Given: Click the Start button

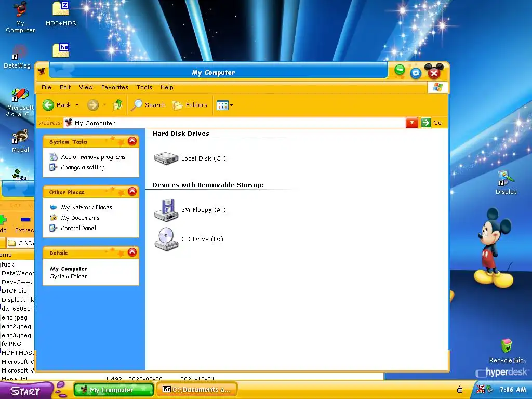Looking at the screenshot, I should (26, 391).
